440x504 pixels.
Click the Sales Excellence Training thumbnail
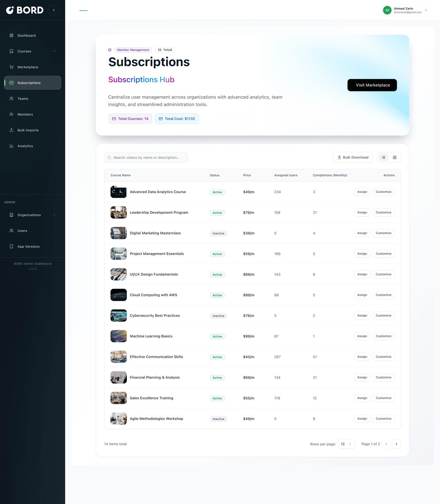(119, 398)
